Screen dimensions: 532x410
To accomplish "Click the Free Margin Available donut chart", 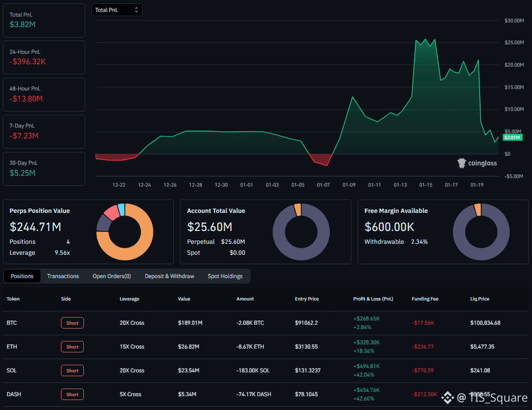I will [481, 232].
